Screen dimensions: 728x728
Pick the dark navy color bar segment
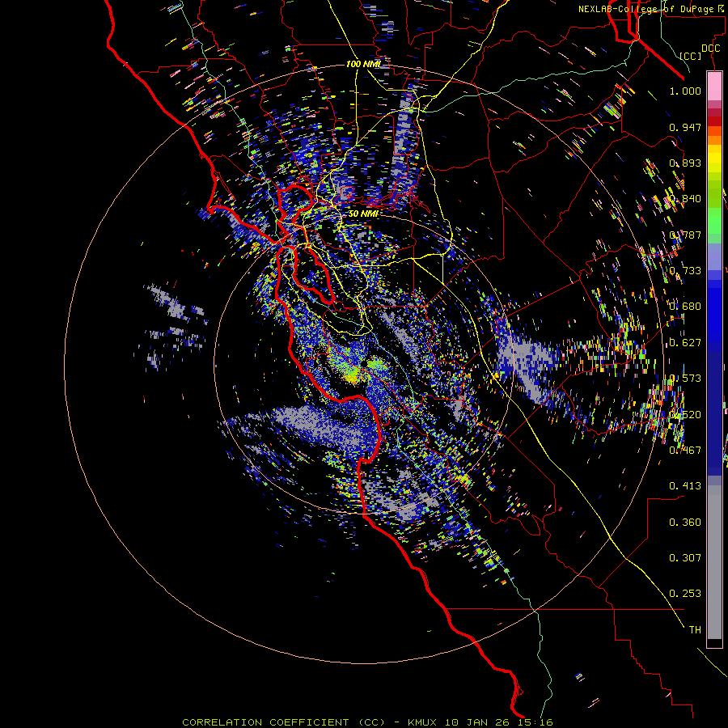point(714,413)
